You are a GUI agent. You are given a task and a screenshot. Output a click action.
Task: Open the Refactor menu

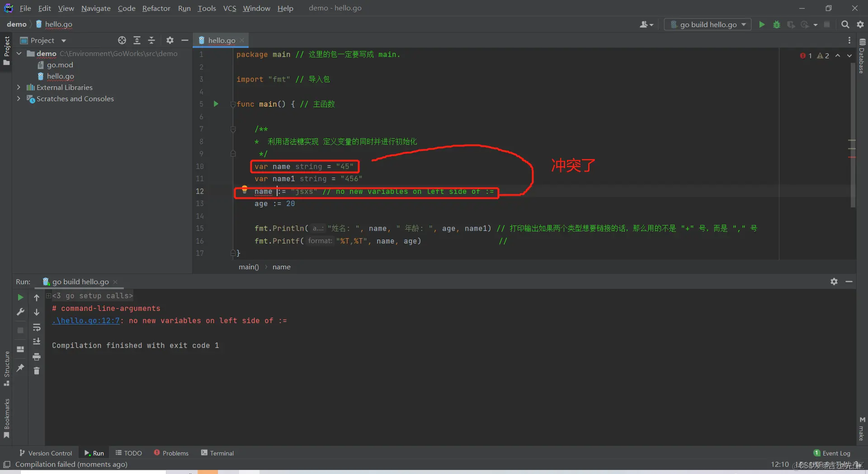[x=156, y=8]
